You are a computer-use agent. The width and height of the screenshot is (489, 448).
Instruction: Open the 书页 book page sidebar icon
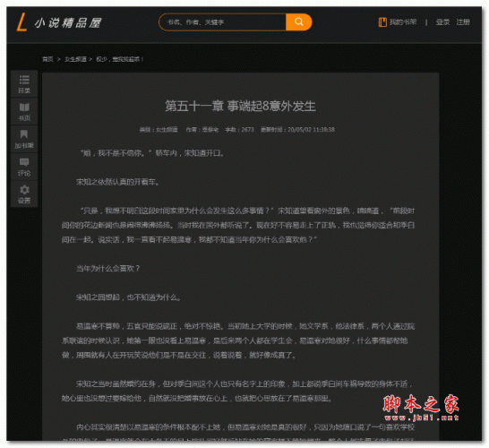pyautogui.click(x=24, y=112)
